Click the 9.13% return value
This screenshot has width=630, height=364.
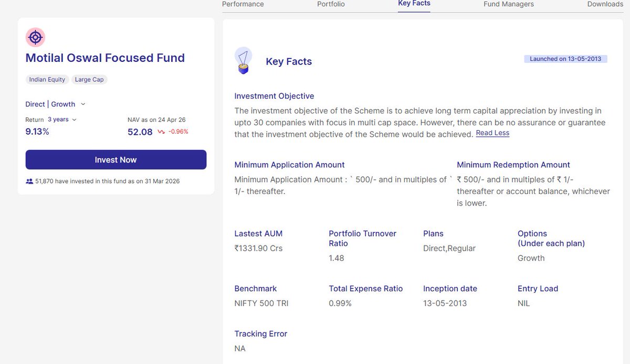[37, 132]
